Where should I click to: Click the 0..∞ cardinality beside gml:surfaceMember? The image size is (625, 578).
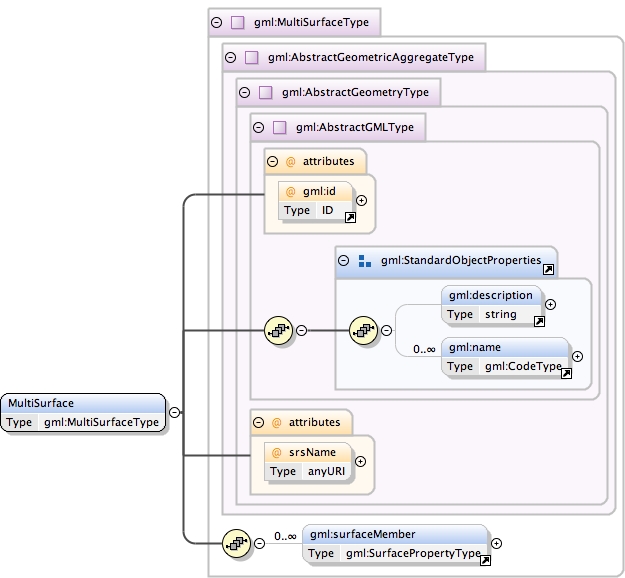coord(285,537)
